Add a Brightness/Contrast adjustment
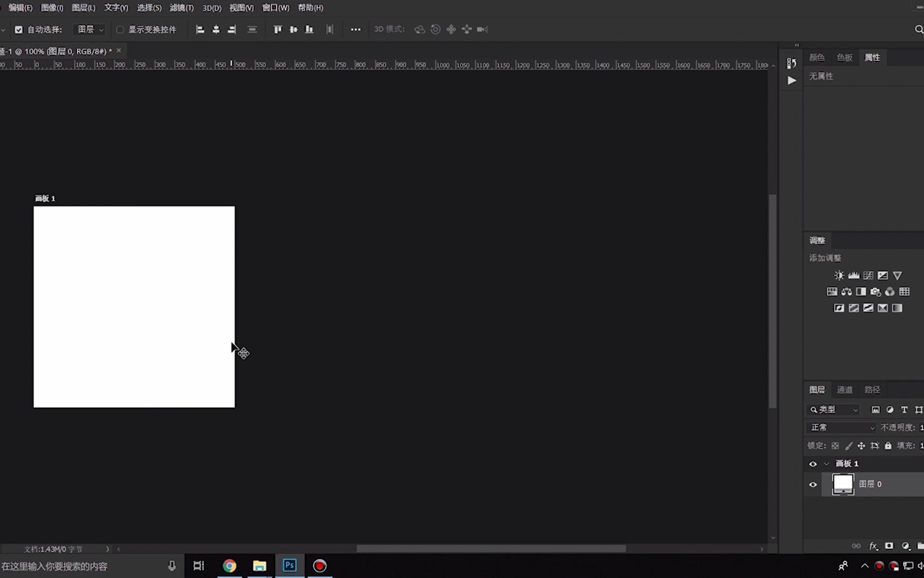Viewport: 924px width, 578px height. coord(839,276)
